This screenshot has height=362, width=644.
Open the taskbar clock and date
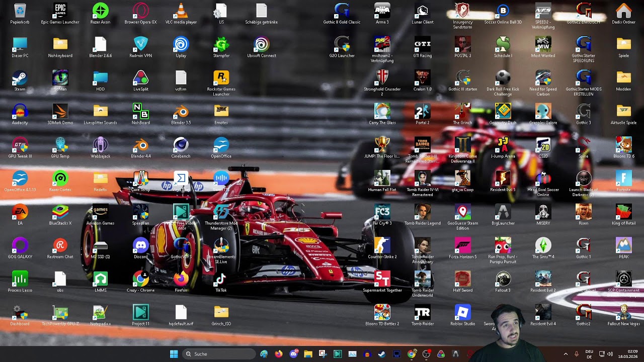tap(627, 354)
